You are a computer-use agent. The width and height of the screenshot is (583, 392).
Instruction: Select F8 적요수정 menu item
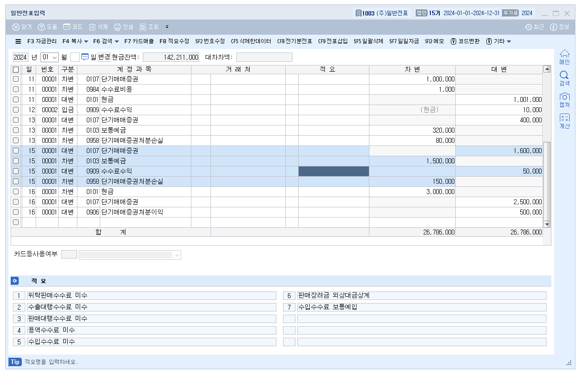coord(174,41)
